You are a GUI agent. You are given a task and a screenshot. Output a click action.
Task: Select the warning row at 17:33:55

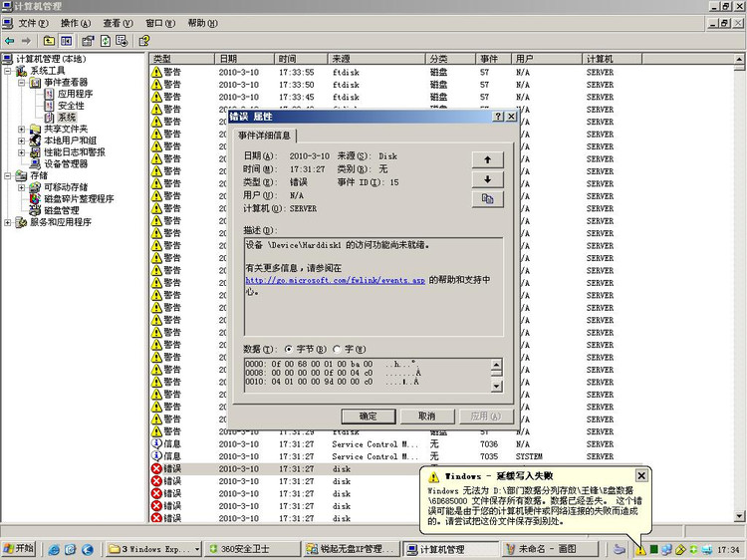[x=395, y=72]
